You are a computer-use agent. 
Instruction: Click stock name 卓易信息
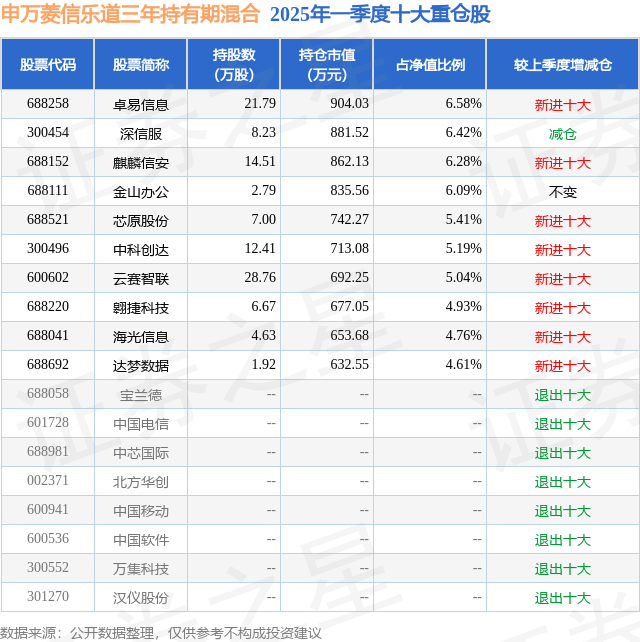[141, 105]
